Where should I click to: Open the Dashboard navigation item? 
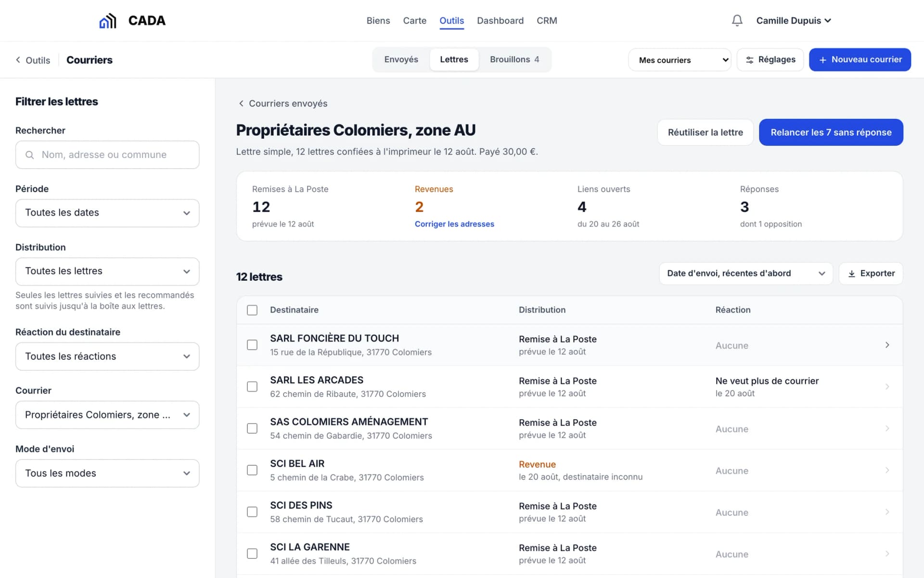pyautogui.click(x=500, y=21)
